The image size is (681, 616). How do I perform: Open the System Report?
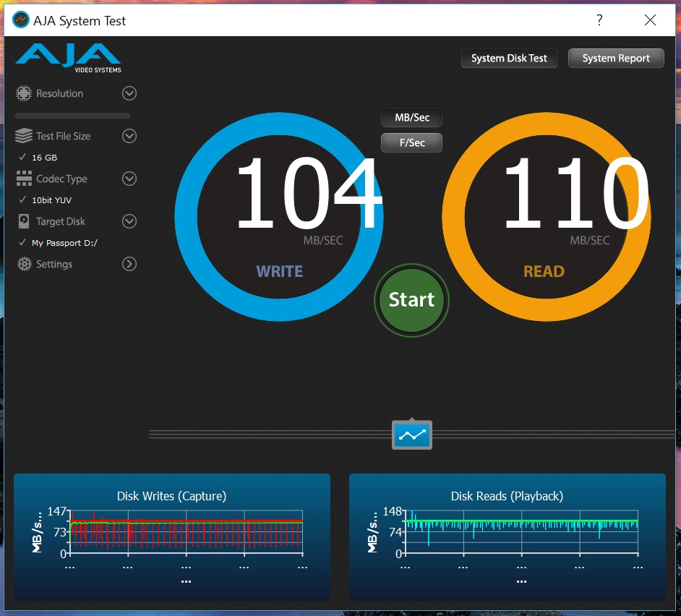point(616,59)
